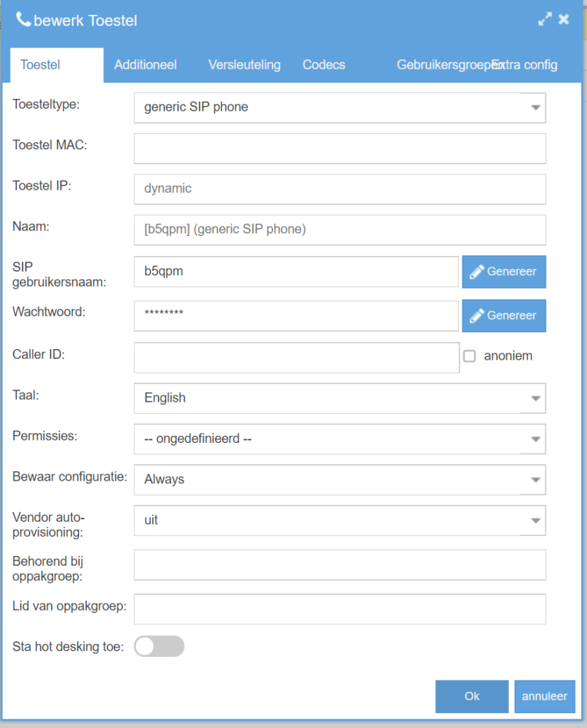Viewport: 587px width, 728px height.
Task: Expand the Bewaar configuratie dropdown
Action: pyautogui.click(x=339, y=480)
